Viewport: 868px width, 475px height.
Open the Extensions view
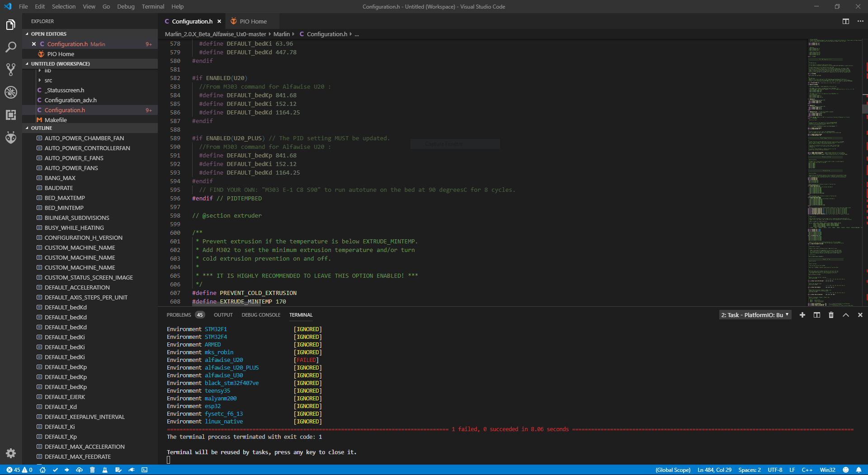[x=11, y=115]
